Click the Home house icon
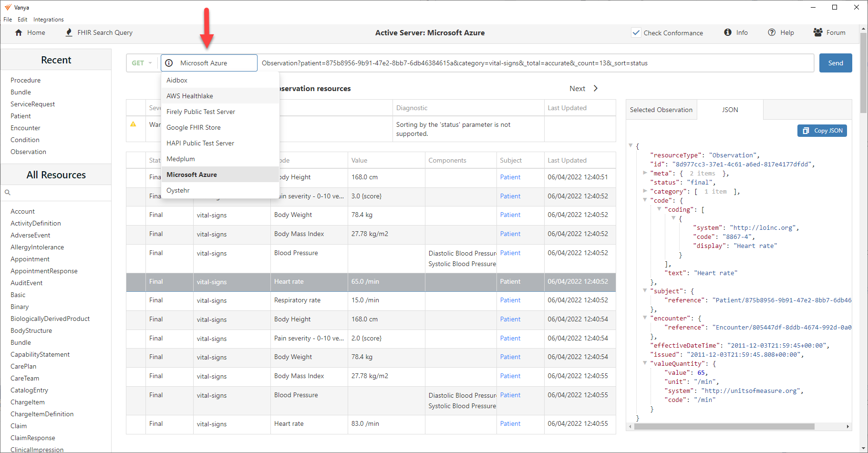 click(19, 32)
